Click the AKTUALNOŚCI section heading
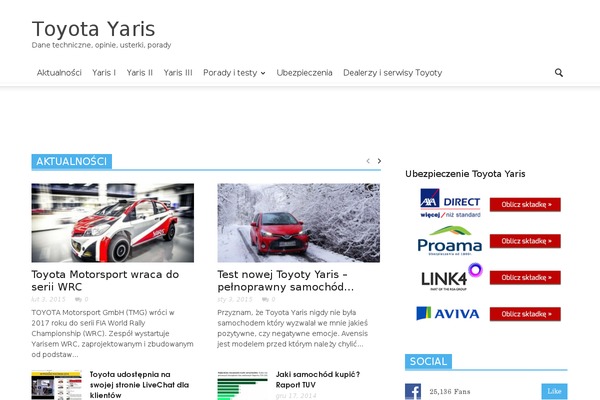The height and width of the screenshot is (400, 600). tap(72, 161)
